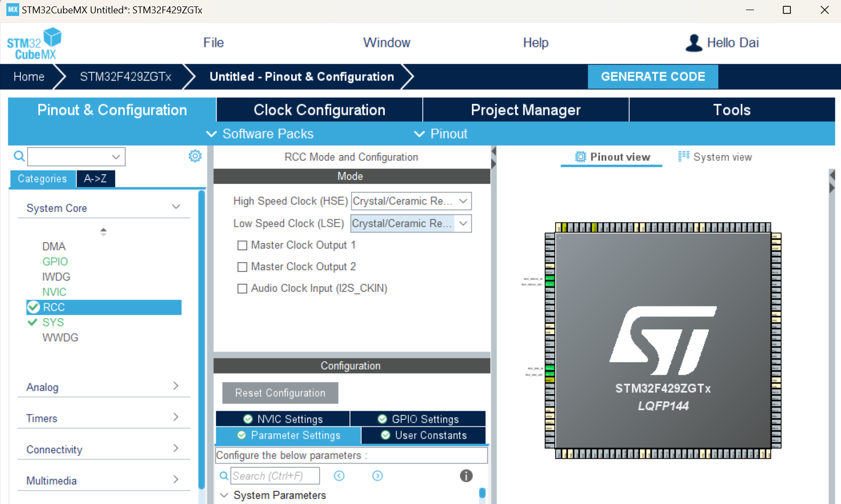Select NVIC in System Core list

[54, 292]
